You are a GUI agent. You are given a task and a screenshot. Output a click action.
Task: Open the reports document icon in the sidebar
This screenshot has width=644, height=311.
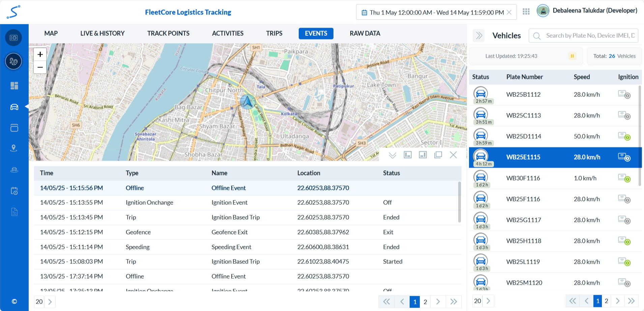13,211
